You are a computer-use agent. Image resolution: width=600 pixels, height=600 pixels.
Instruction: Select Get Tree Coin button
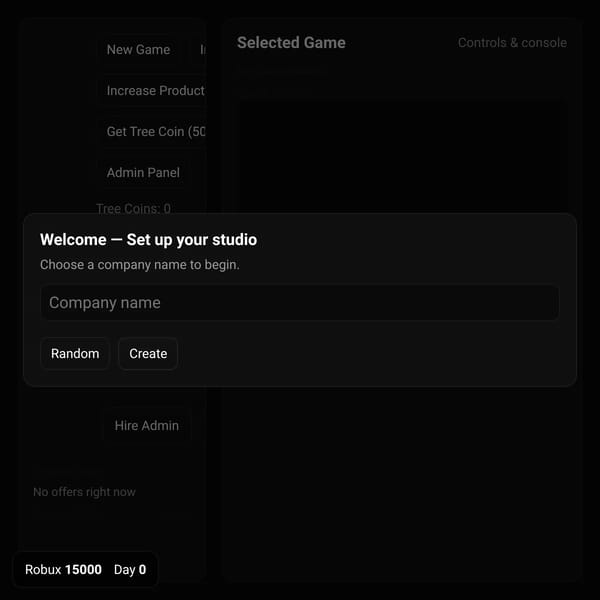pyautogui.click(x=153, y=132)
